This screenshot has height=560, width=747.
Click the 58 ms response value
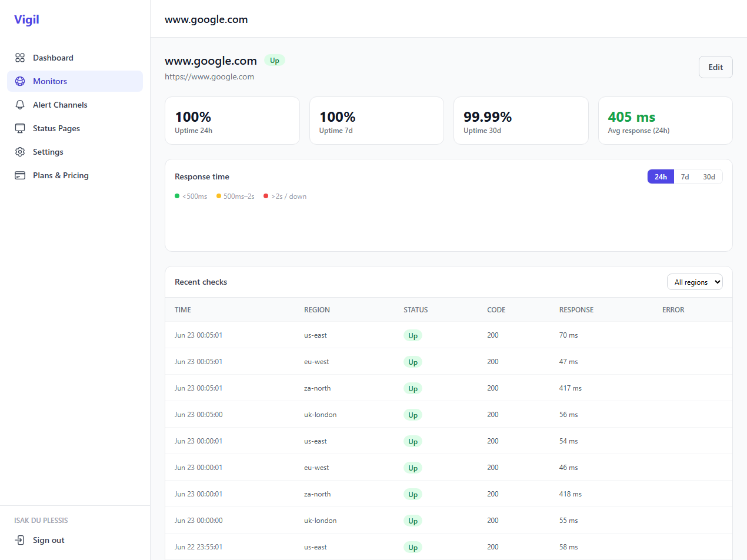click(569, 547)
